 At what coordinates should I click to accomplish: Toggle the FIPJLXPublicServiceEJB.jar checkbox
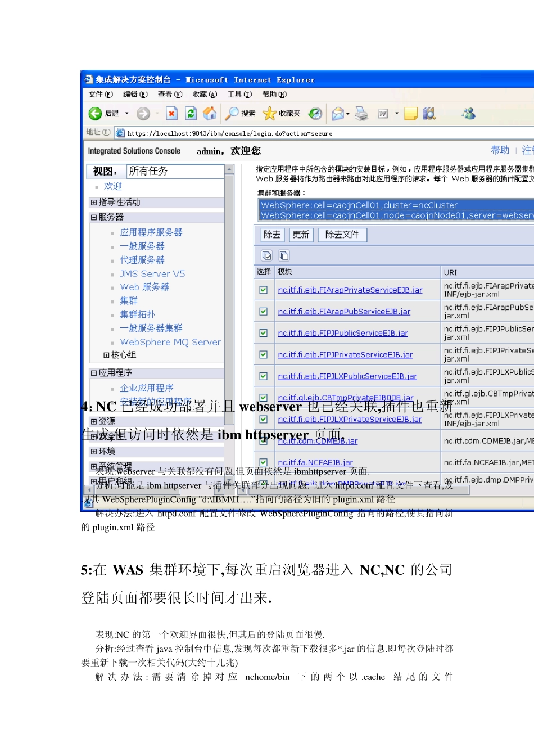pyautogui.click(x=263, y=376)
